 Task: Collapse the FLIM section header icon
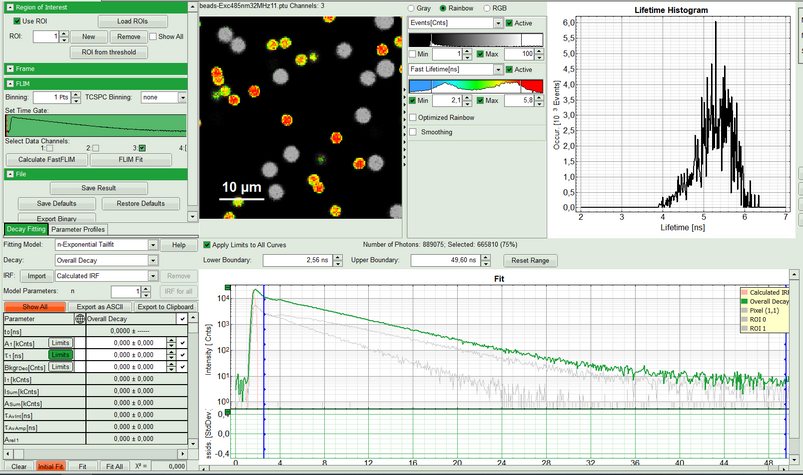tap(9, 83)
